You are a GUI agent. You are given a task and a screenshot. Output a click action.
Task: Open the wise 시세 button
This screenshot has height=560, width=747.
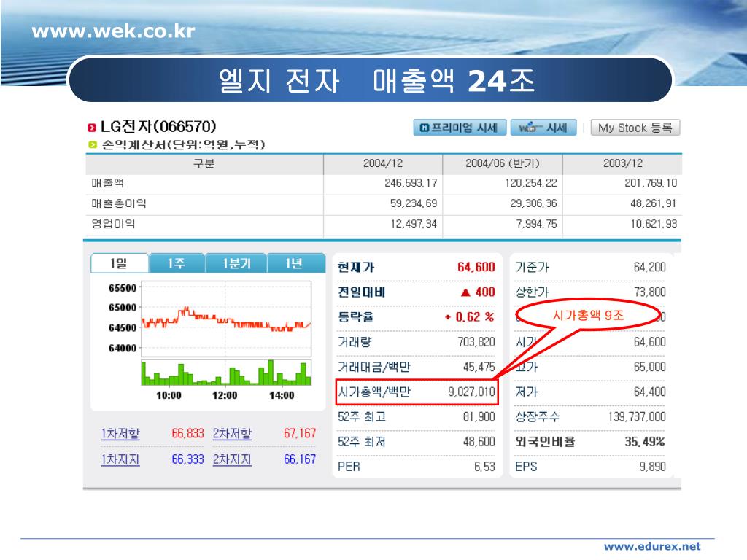[x=543, y=128]
